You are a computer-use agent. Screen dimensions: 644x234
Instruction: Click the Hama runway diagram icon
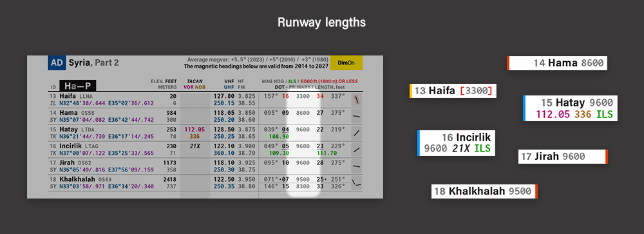[x=357, y=117]
